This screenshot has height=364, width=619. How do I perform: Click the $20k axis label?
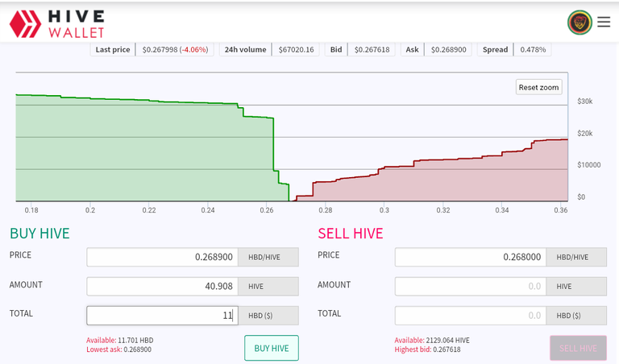(x=584, y=134)
